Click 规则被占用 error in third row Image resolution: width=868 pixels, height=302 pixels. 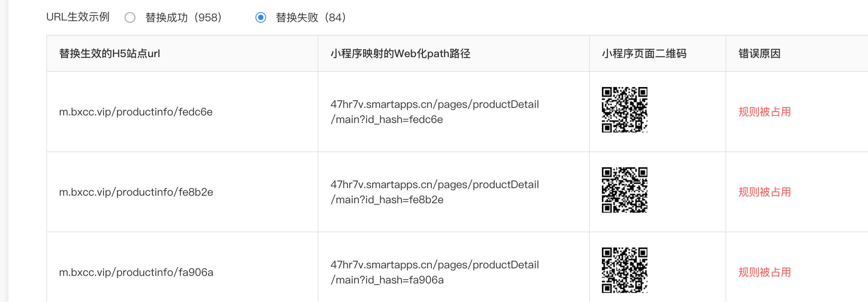click(x=765, y=272)
